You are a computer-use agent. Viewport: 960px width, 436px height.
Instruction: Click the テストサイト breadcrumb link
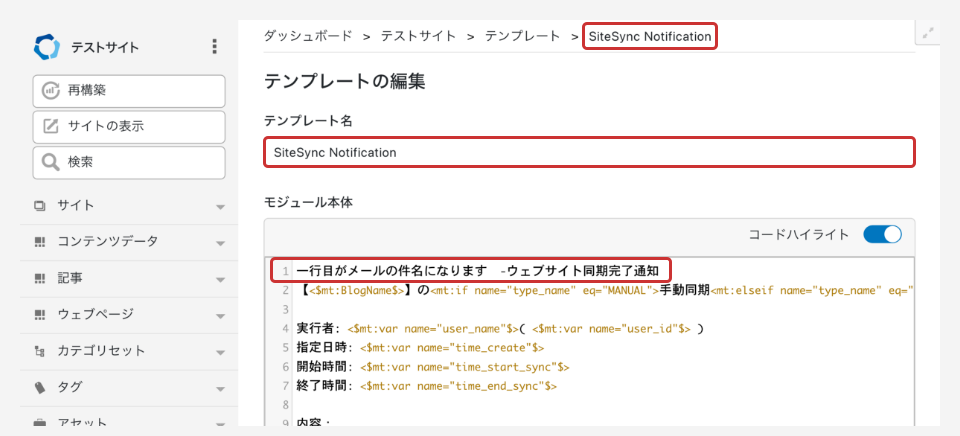pos(419,36)
